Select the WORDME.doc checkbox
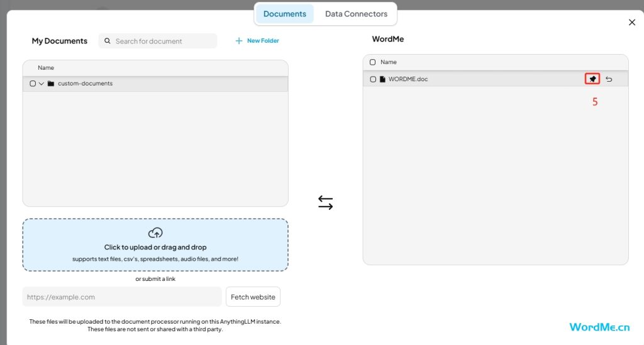644x345 pixels. tap(373, 79)
